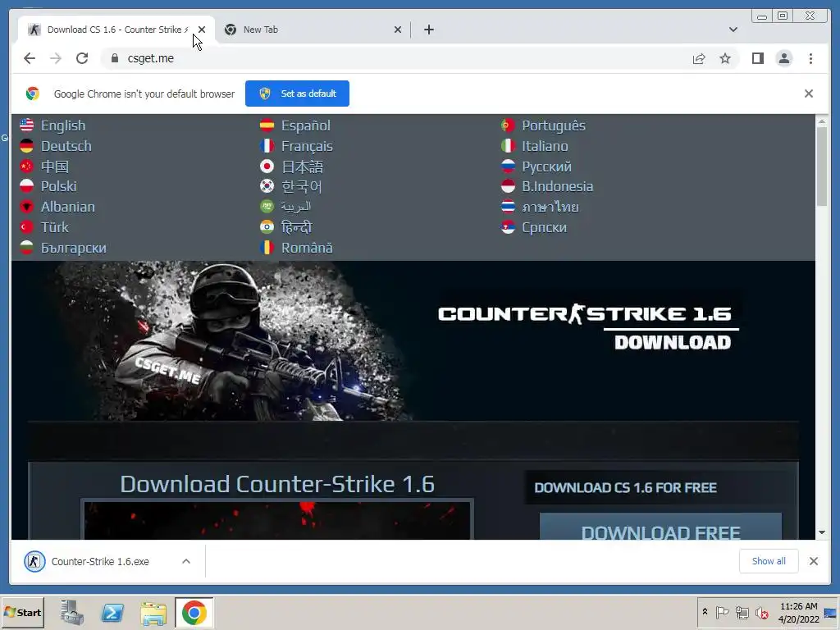The width and height of the screenshot is (840, 630).
Task: Show hidden system tray icons
Action: (705, 612)
